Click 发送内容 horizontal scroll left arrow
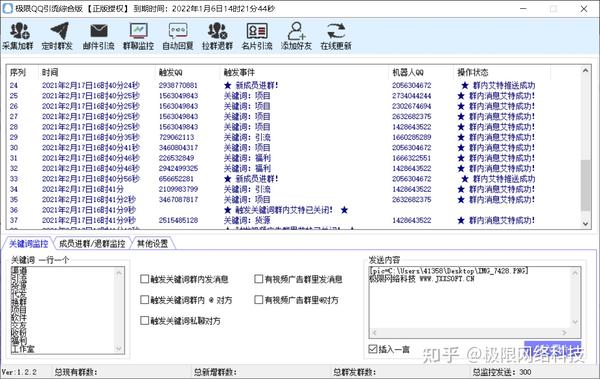This screenshot has width=600, height=379. (374, 333)
